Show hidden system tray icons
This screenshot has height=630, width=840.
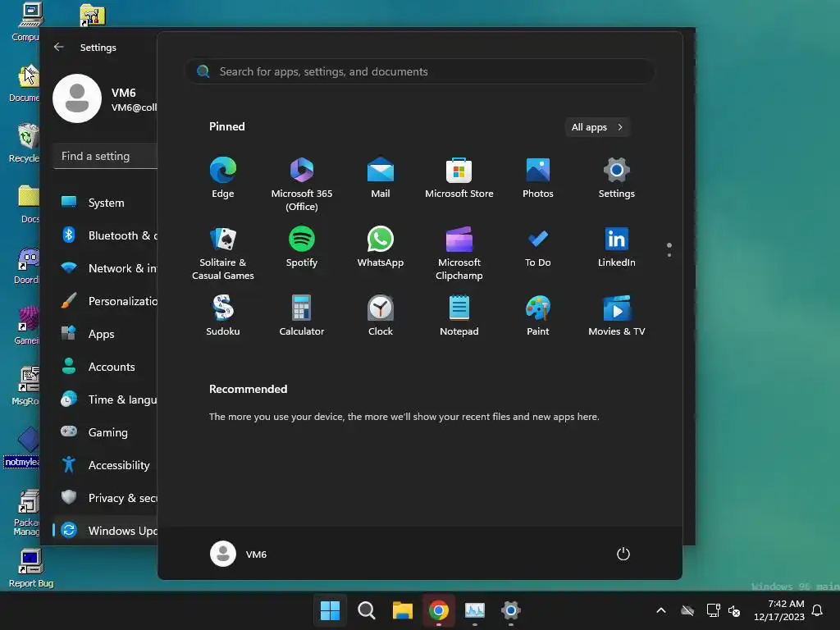661,610
